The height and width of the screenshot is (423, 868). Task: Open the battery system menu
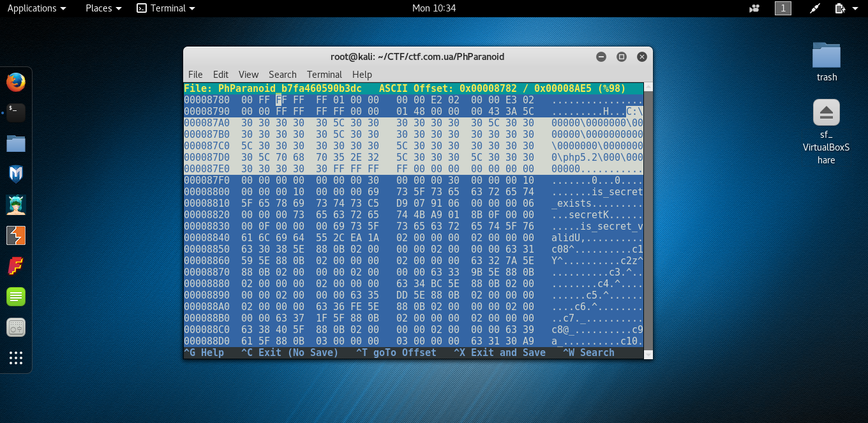(846, 8)
